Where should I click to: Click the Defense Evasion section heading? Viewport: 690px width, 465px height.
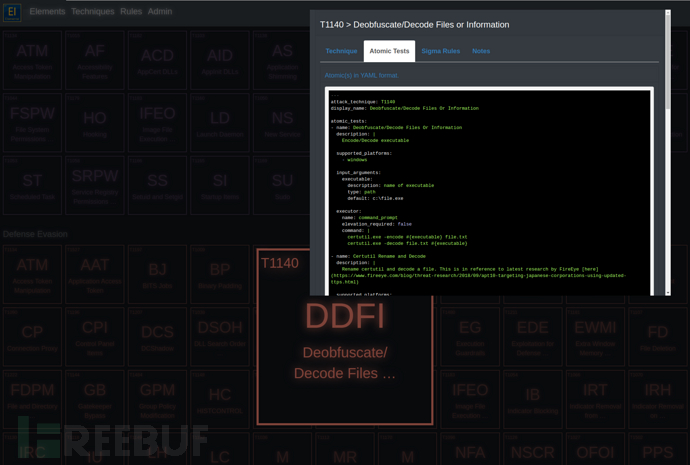[x=35, y=234]
